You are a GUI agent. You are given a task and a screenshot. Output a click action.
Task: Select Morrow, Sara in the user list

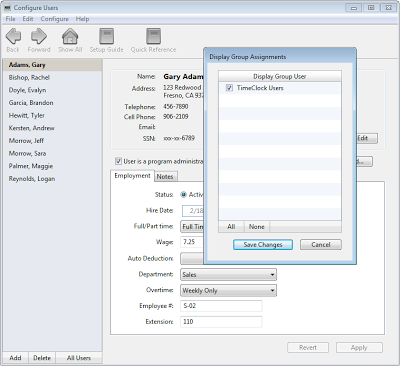pyautogui.click(x=52, y=154)
